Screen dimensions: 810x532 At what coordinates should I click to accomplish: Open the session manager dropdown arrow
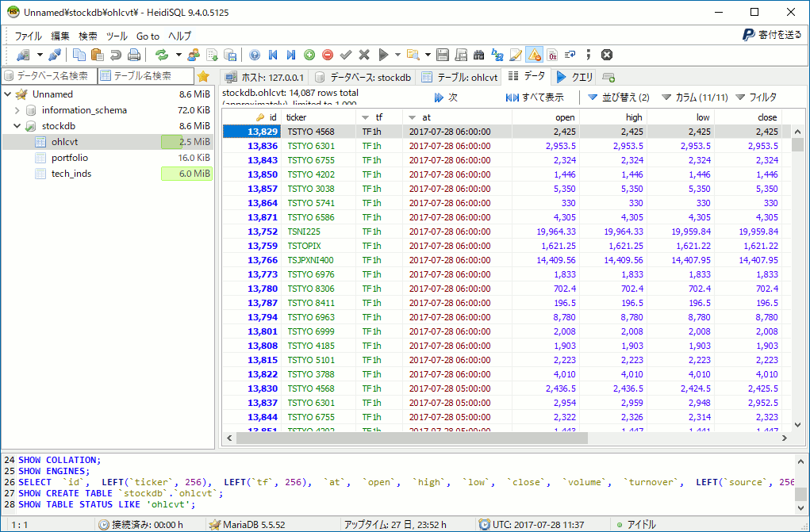click(39, 55)
